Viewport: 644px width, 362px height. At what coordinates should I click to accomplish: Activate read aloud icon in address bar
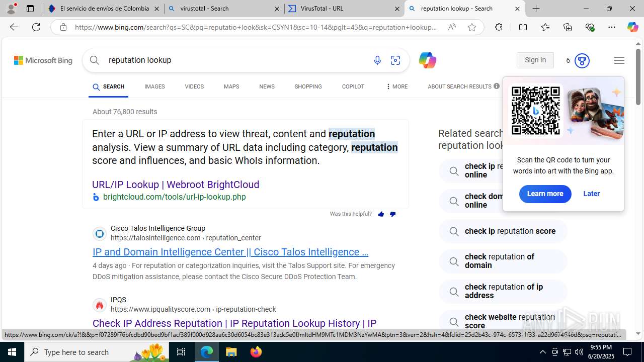pos(452,27)
